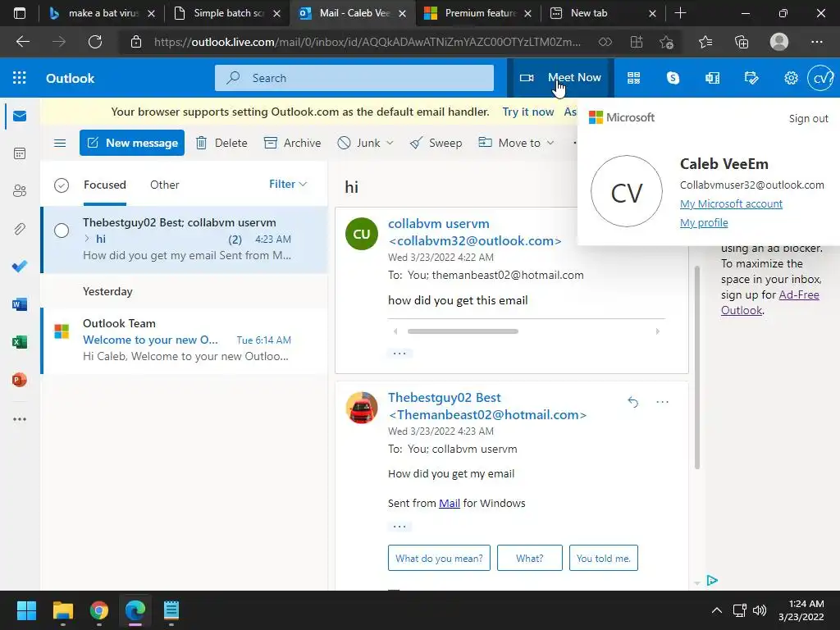
Task: Open Edge settings and more menu
Action: coord(817,42)
